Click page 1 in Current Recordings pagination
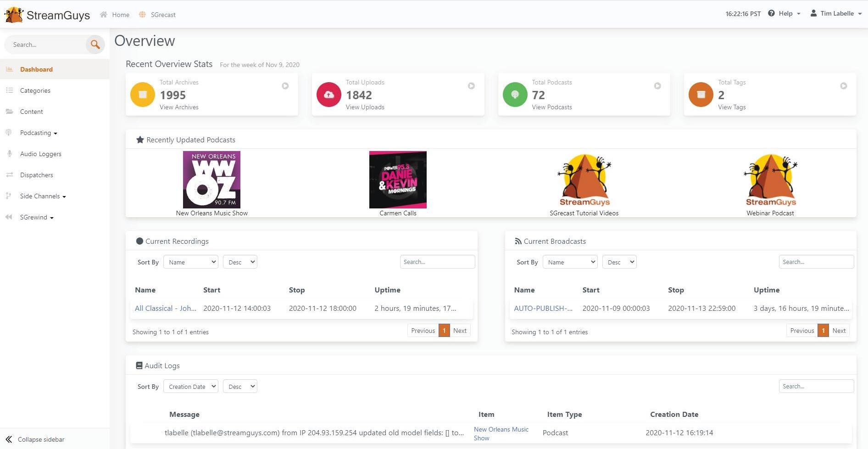868x449 pixels. tap(444, 331)
